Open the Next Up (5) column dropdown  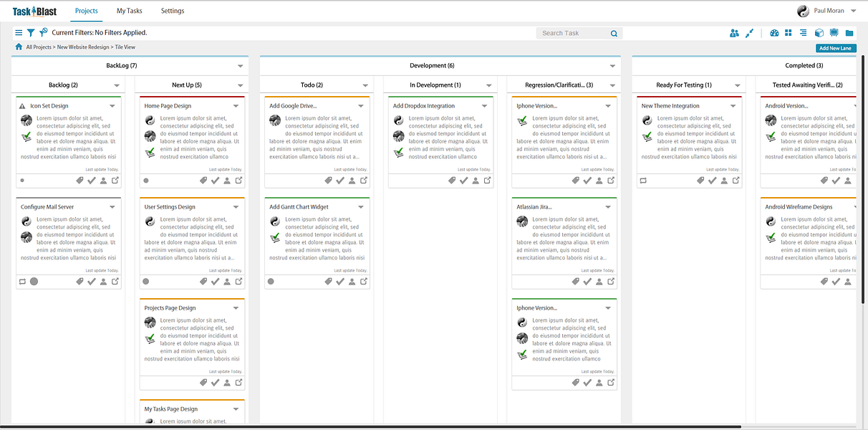[240, 85]
